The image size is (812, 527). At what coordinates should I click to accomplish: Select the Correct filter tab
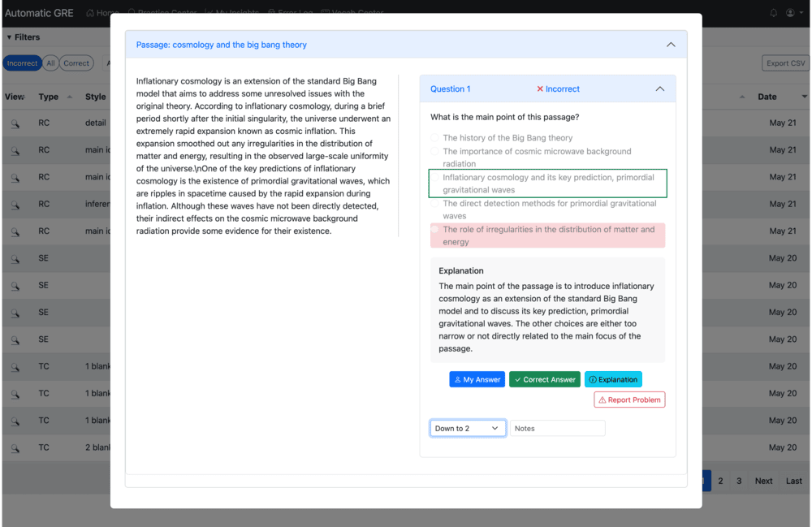point(76,63)
